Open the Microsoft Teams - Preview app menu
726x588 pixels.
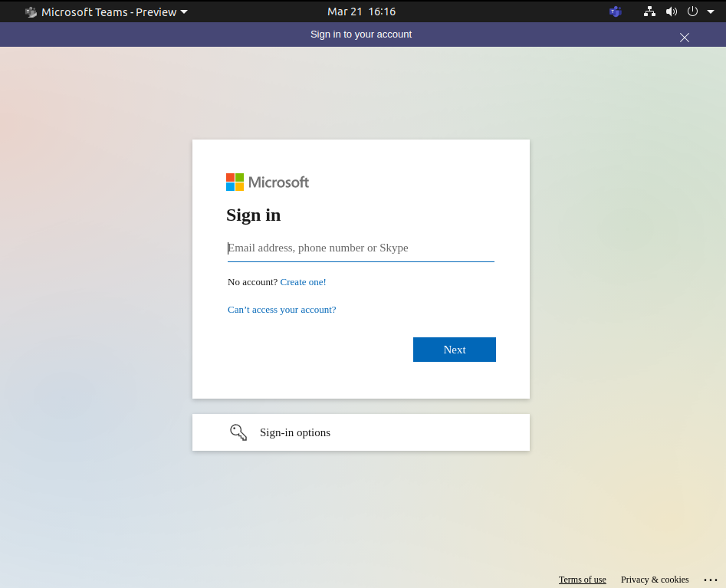click(108, 12)
